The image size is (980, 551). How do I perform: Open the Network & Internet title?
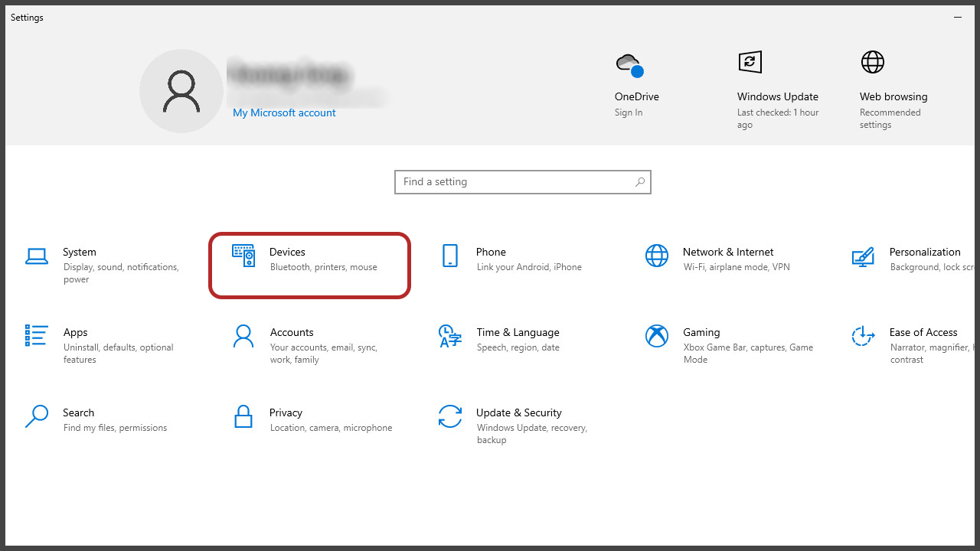coord(728,252)
